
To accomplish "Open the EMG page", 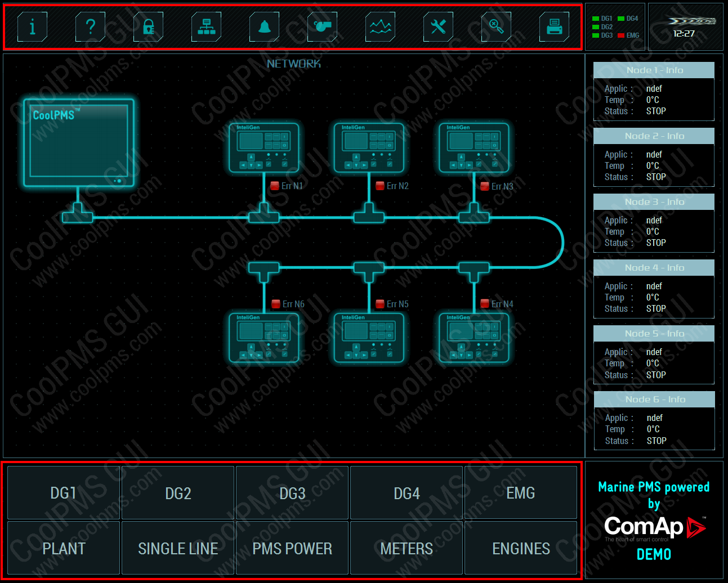I will pos(521,493).
